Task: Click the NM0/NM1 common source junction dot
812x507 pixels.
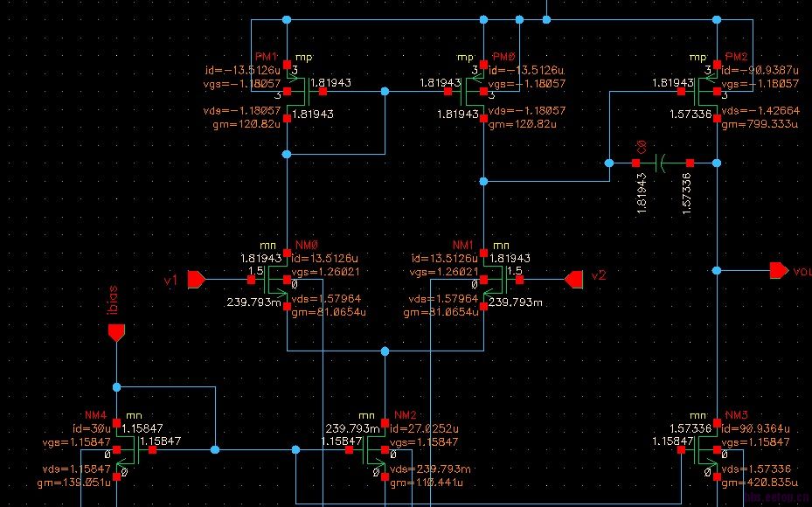Action: (x=385, y=351)
